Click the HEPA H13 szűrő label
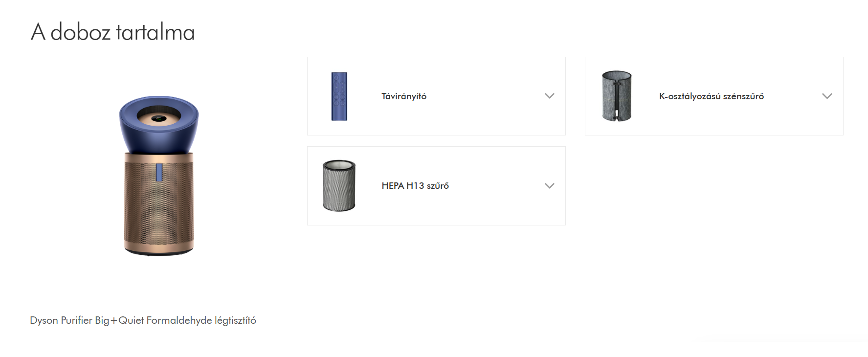The height and width of the screenshot is (357, 868). click(x=415, y=186)
